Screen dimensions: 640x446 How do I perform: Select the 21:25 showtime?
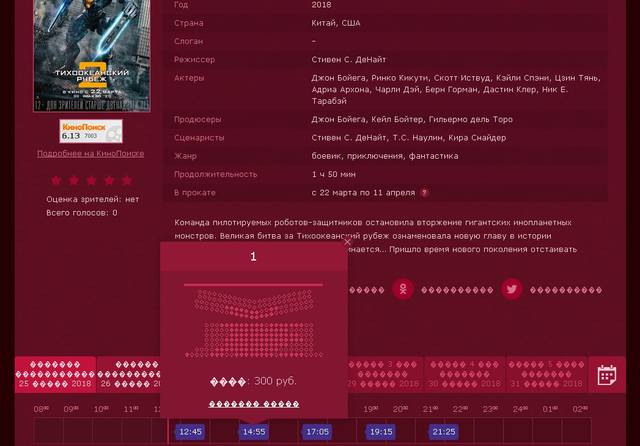(444, 432)
